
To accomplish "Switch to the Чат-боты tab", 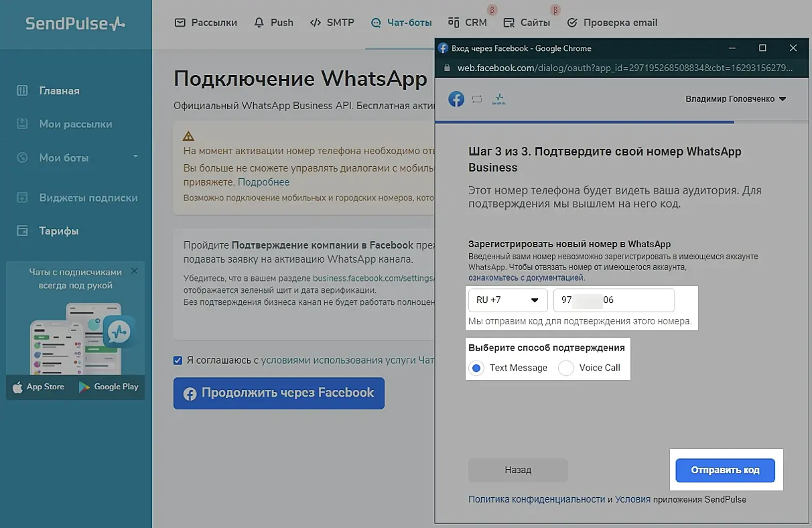I will [x=401, y=22].
